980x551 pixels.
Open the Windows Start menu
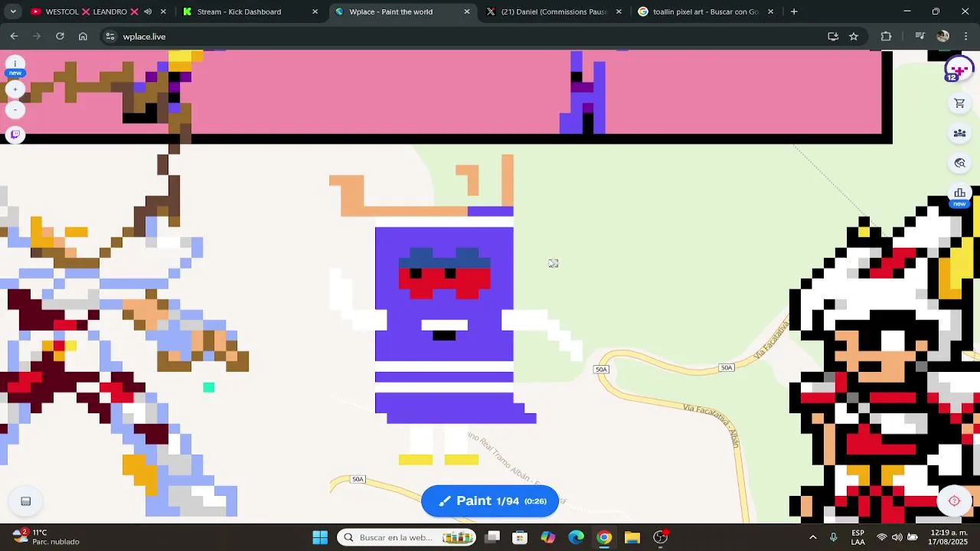point(320,537)
